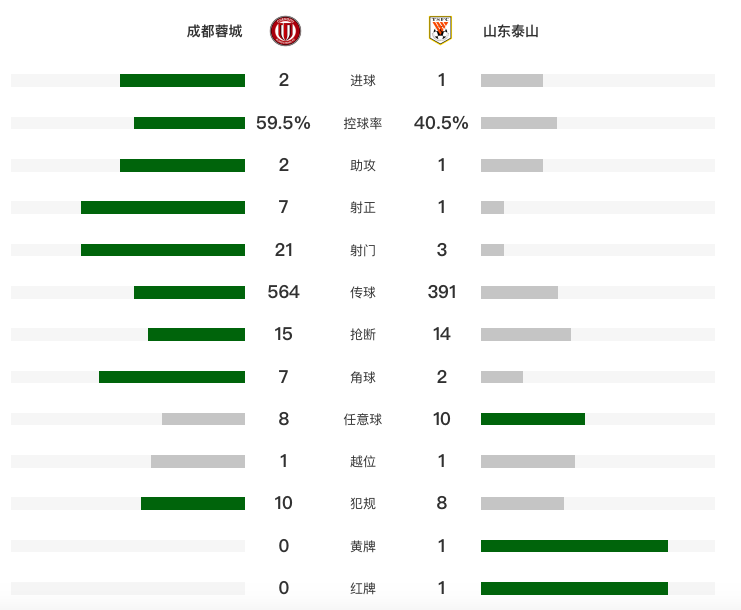Viewport: 741px width, 610px height.
Task: Select the 抢断 stat label
Action: point(363,334)
